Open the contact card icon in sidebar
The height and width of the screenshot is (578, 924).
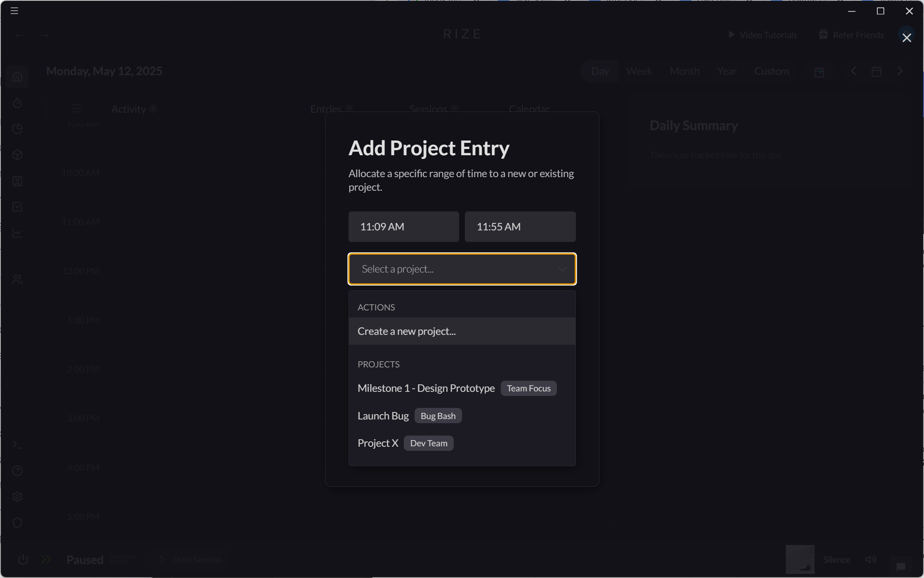[x=17, y=181]
